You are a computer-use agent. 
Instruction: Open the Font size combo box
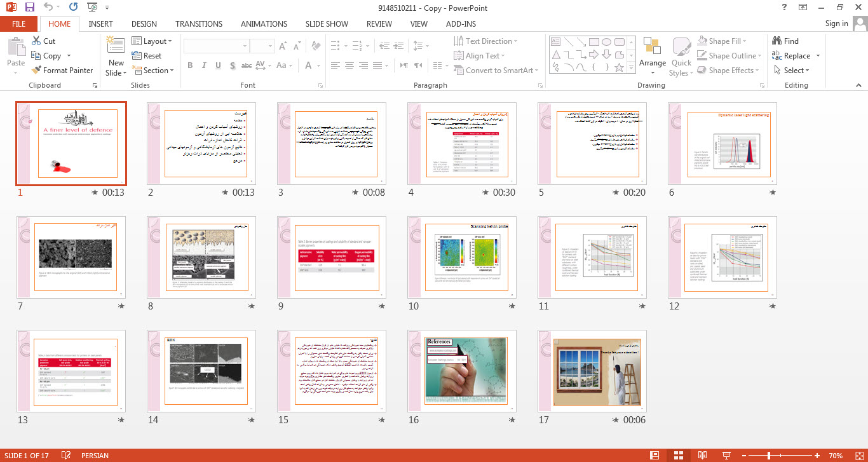pos(262,46)
